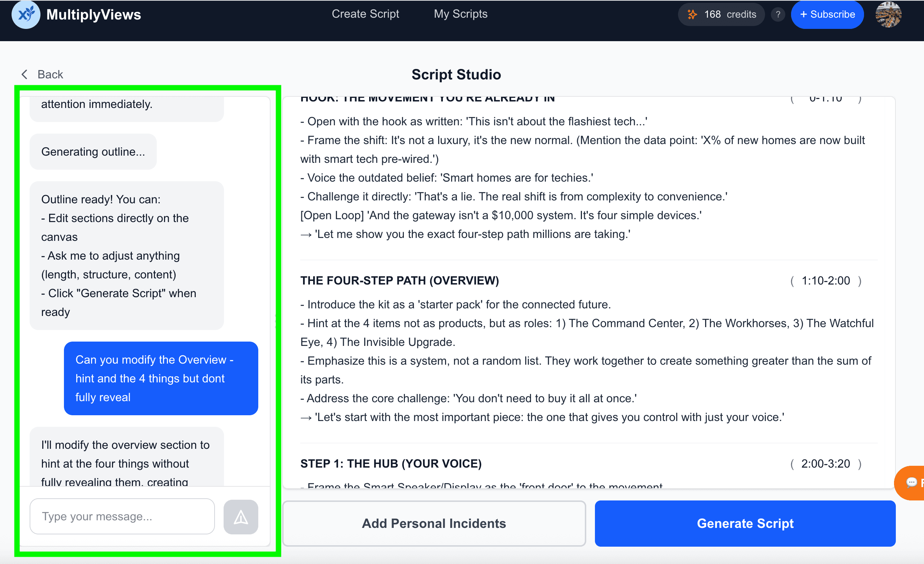The height and width of the screenshot is (564, 924).
Task: Select the blue chat message about the Overview
Action: [x=161, y=378]
